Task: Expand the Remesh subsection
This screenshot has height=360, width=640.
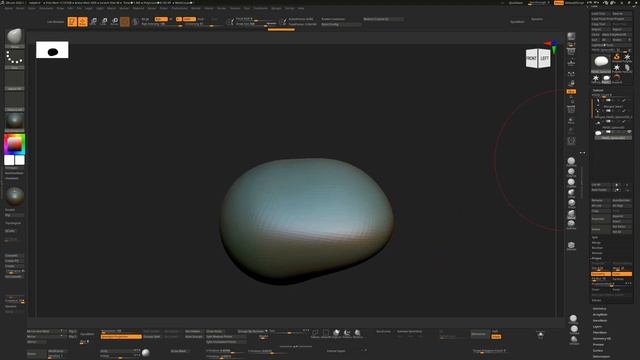Action: pos(597,253)
